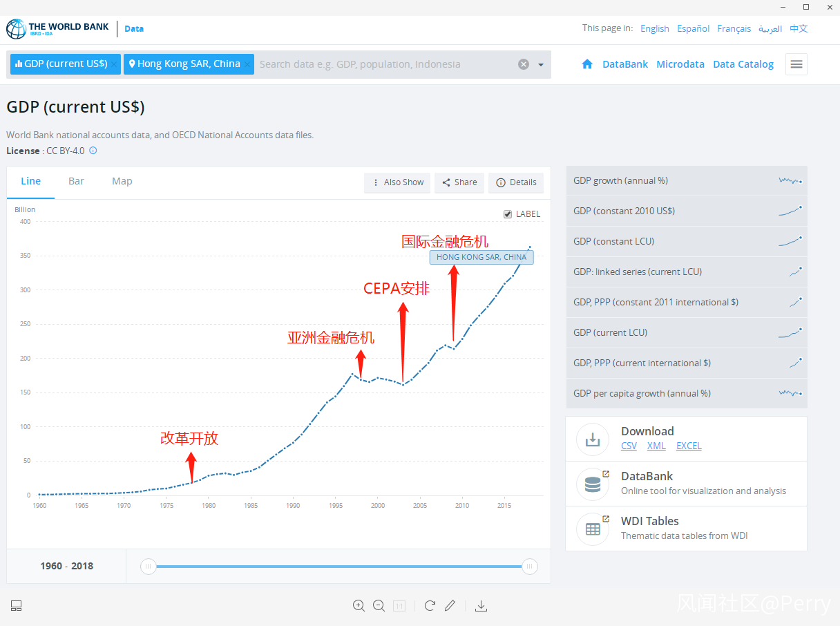Viewport: 840px width, 626px height.
Task: Click the zoom in magnifier icon
Action: point(359,606)
